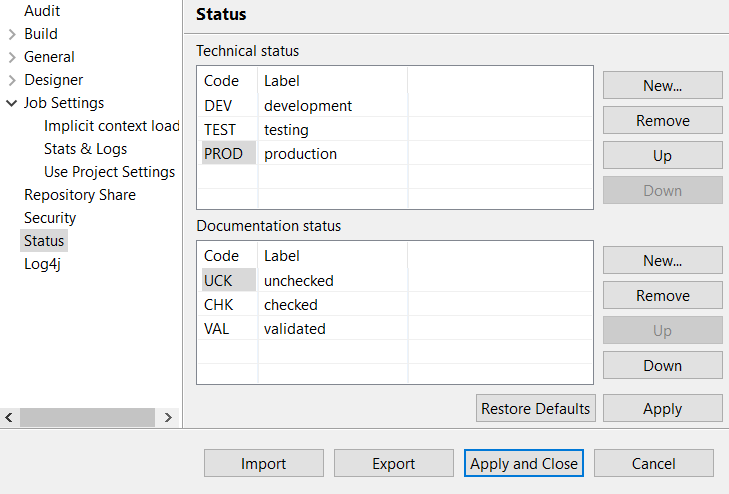Screen dimensions: 729x494
Task: Select the Security tree item
Action: [50, 218]
